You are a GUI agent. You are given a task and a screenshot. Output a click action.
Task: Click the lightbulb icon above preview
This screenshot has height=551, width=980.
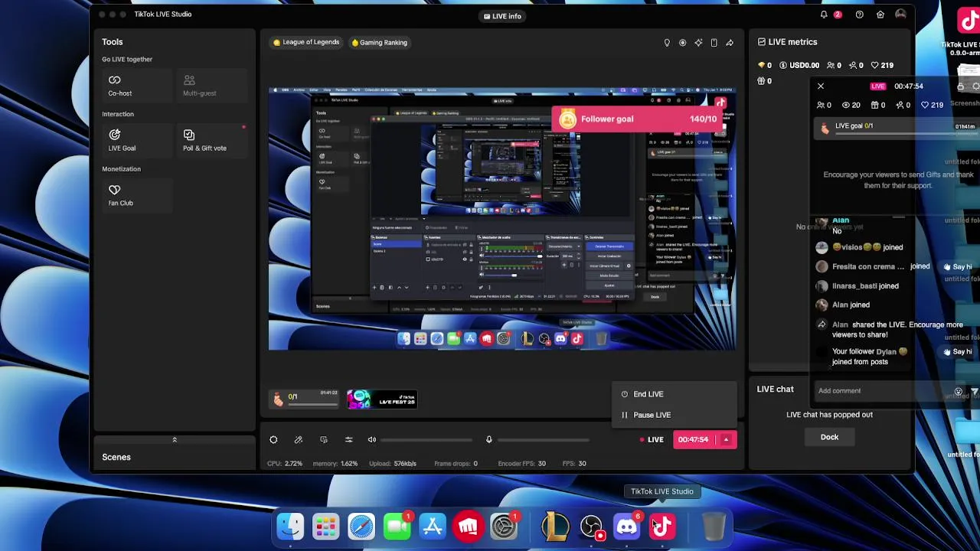pyautogui.click(x=667, y=43)
